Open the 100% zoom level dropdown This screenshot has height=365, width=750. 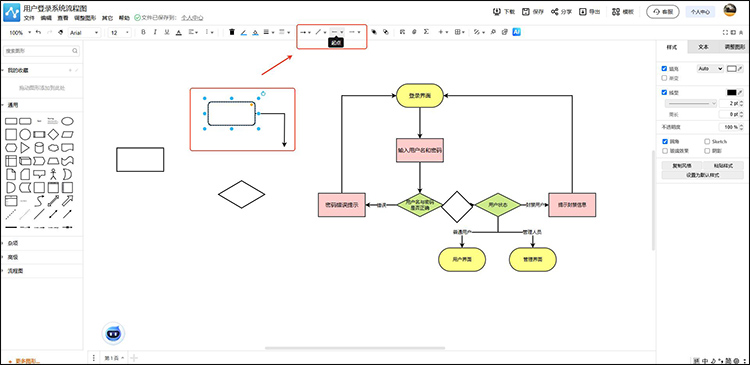point(20,33)
